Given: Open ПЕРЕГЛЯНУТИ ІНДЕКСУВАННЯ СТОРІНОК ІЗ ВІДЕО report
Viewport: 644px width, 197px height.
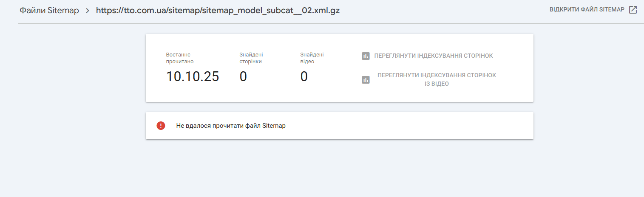Looking at the screenshot, I should pos(437,79).
